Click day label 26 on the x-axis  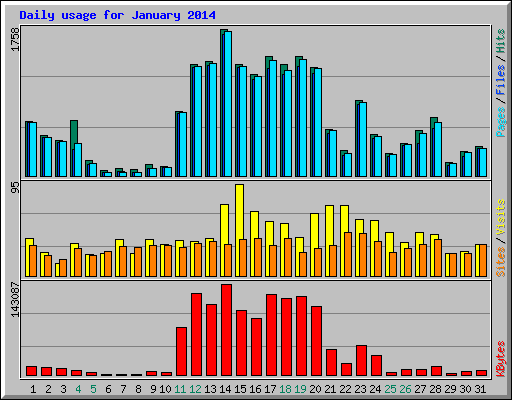(405, 389)
